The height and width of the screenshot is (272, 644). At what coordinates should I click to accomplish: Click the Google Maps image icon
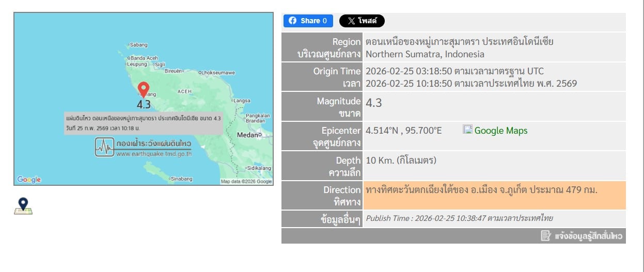[x=467, y=130]
